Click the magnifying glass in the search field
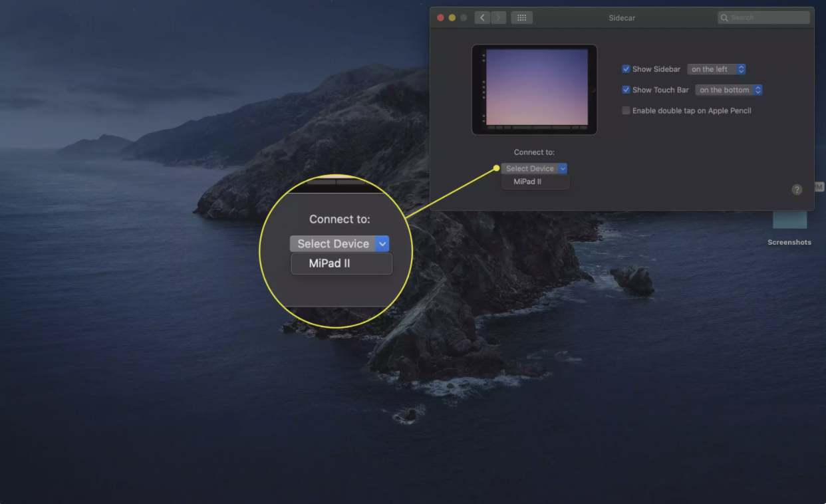826x504 pixels. click(724, 17)
